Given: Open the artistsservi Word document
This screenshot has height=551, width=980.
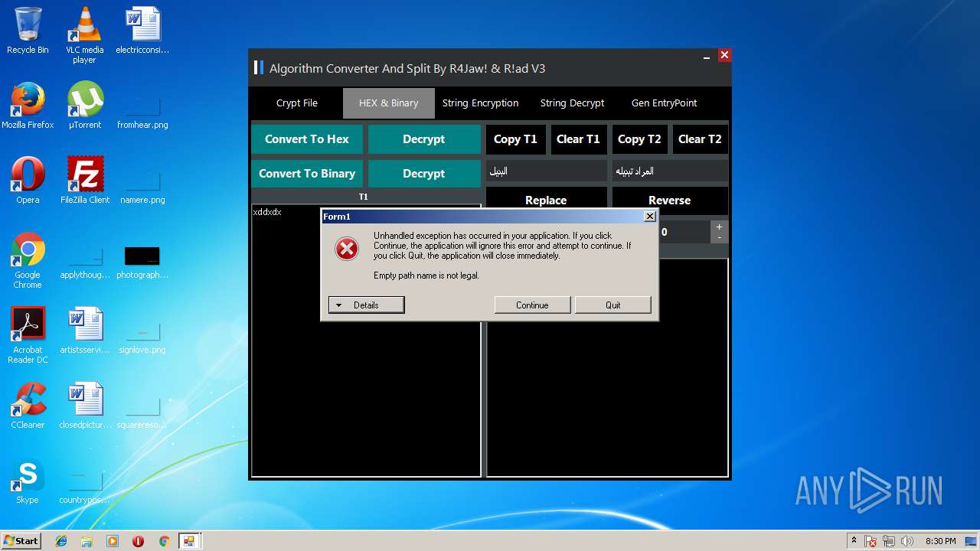Looking at the screenshot, I should (85, 331).
